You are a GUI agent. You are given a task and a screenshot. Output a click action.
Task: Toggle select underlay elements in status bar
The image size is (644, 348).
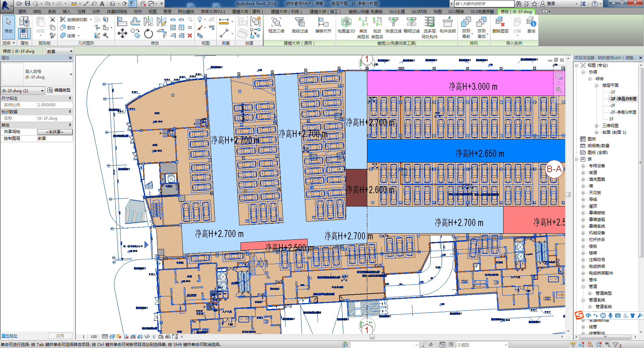[582, 344]
